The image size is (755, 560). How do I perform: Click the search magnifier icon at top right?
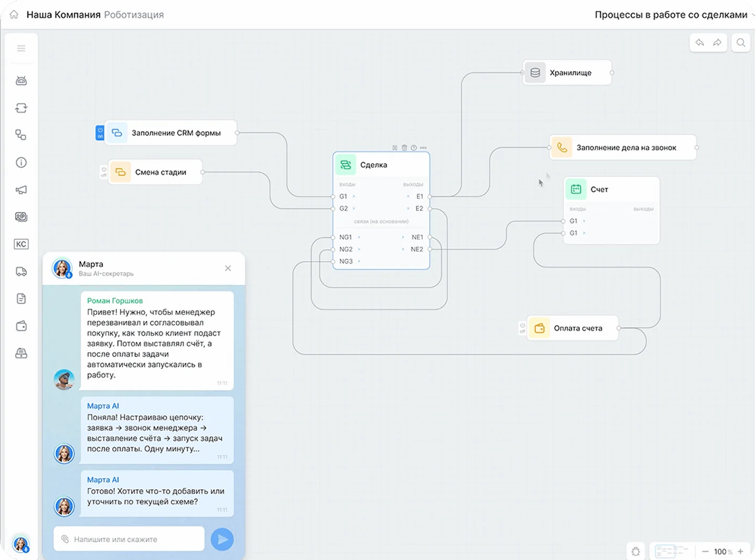(741, 43)
